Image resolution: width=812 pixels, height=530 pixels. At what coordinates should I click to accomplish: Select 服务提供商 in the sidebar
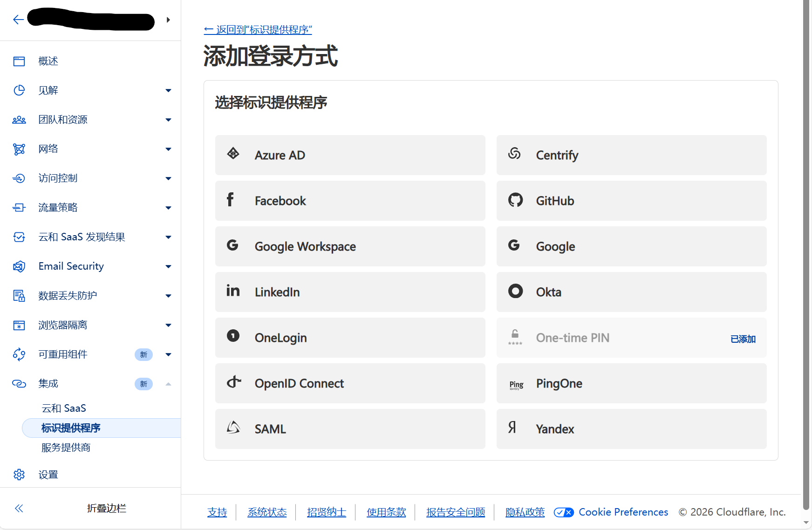pos(66,448)
